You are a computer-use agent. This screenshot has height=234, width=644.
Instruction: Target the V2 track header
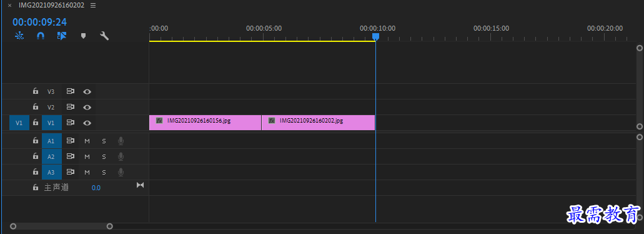(x=51, y=108)
